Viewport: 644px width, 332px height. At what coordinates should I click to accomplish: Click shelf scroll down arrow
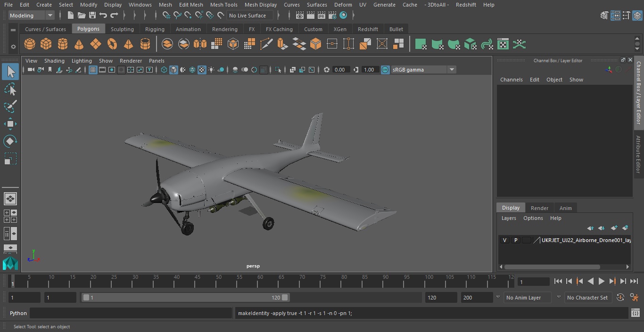click(637, 49)
